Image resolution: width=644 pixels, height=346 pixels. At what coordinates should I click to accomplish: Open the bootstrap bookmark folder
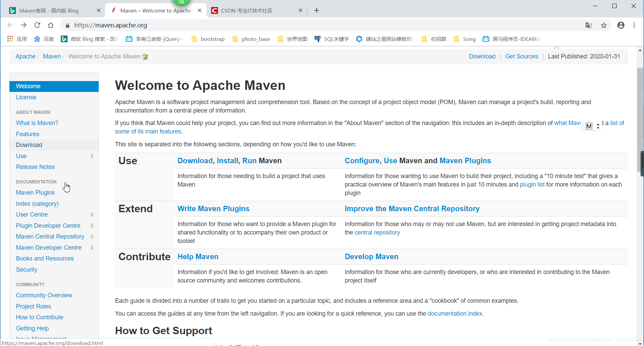point(208,39)
